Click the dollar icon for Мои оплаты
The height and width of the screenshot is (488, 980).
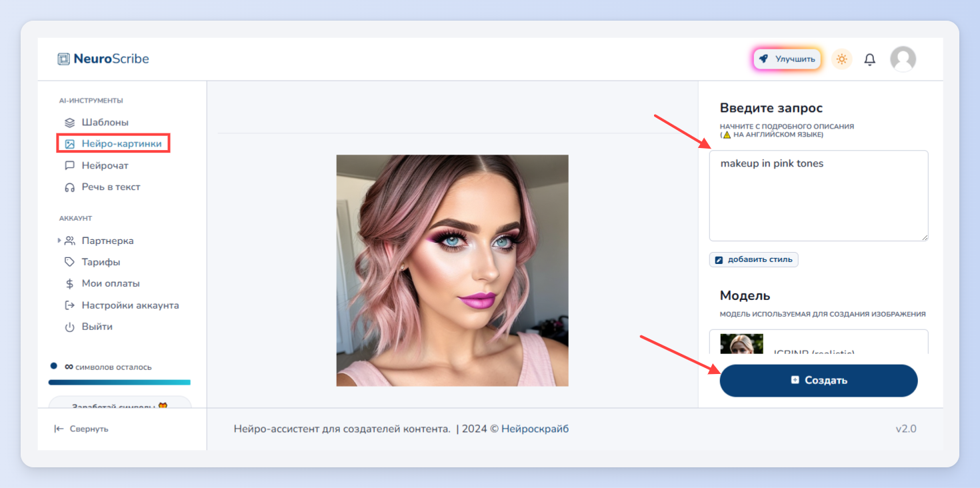coord(69,283)
